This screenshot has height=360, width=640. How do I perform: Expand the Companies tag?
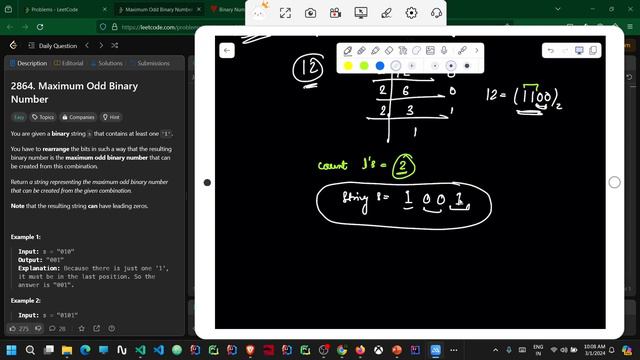coord(78,117)
